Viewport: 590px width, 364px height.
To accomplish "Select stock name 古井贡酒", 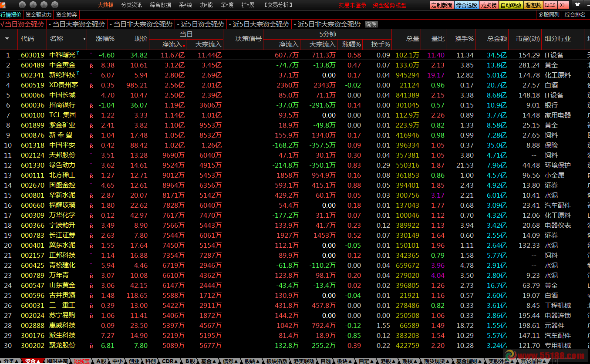I will click(62, 296).
